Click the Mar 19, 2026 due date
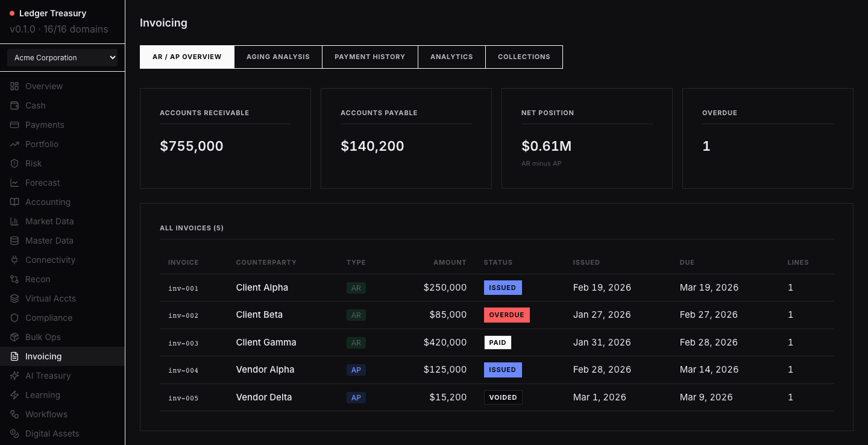This screenshot has width=868, height=445. pyautogui.click(x=709, y=288)
